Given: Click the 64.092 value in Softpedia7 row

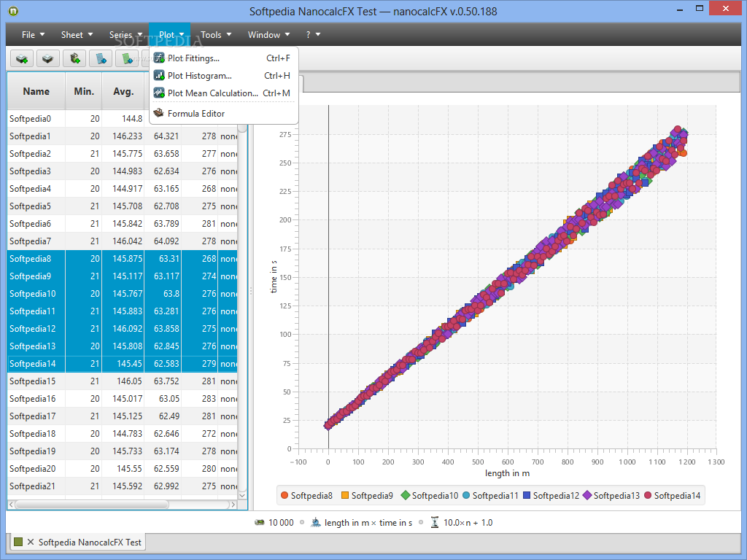Looking at the screenshot, I should (166, 241).
